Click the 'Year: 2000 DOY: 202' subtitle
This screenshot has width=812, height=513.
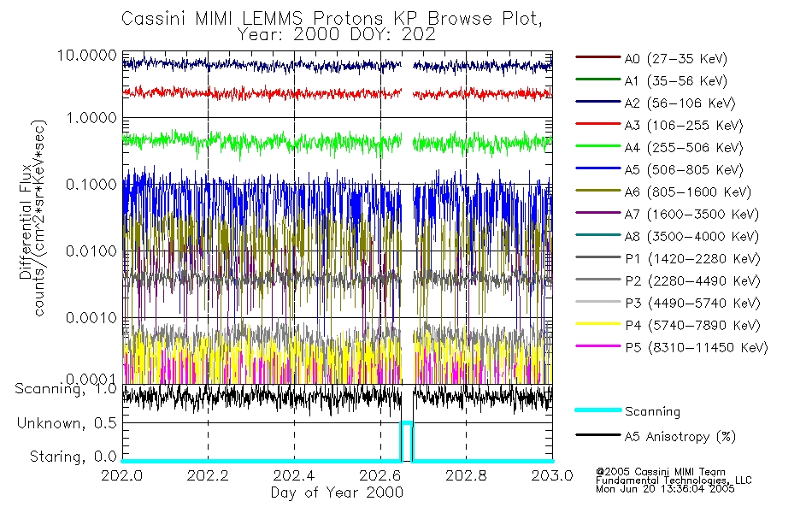tap(337, 35)
